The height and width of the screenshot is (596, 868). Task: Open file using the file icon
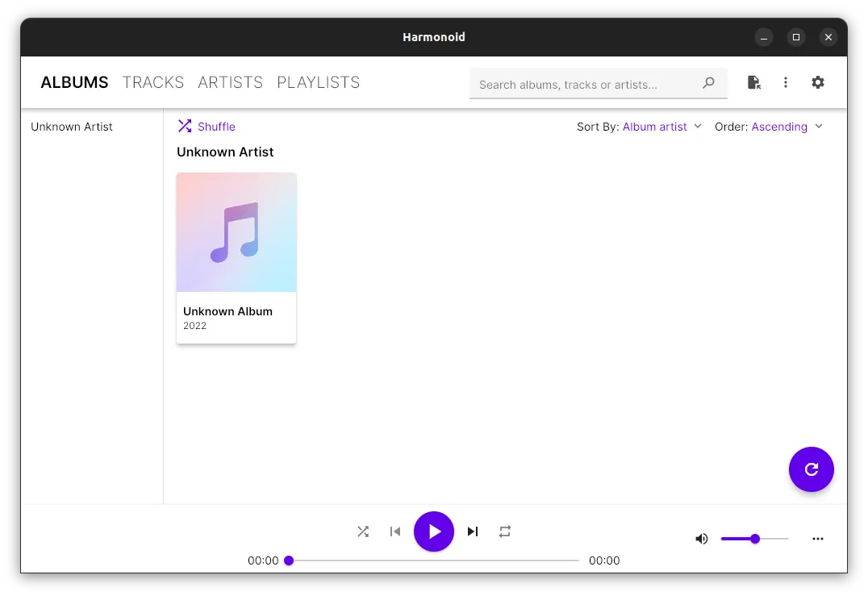753,82
